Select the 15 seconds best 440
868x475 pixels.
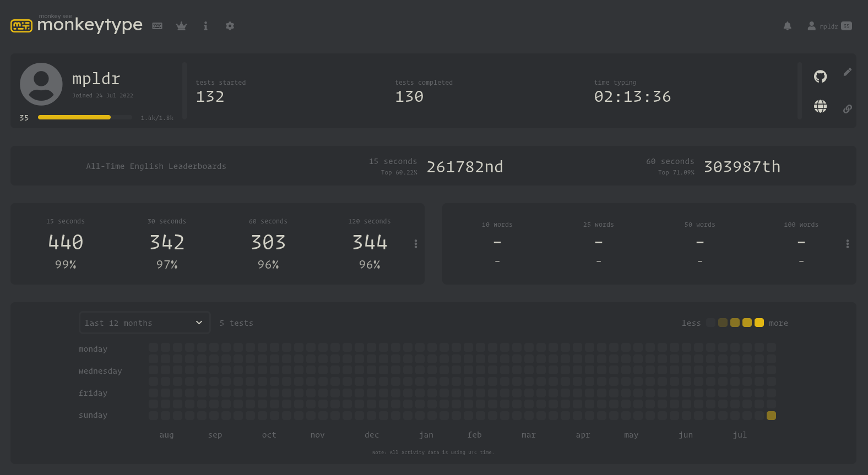[x=66, y=242]
